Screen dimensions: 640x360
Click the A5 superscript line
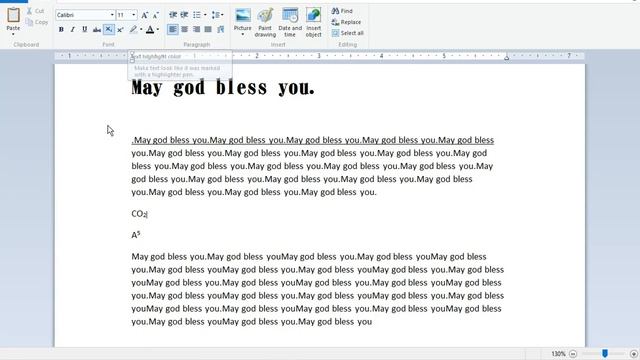136,235
